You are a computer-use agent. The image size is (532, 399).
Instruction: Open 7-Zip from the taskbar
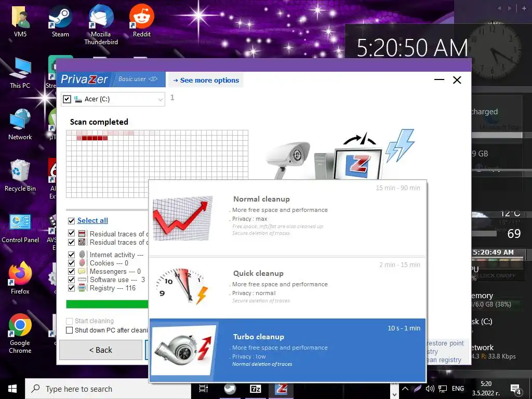[x=255, y=389]
